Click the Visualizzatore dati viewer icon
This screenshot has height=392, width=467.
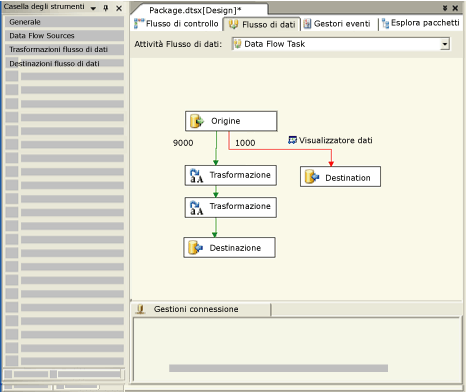click(x=292, y=140)
